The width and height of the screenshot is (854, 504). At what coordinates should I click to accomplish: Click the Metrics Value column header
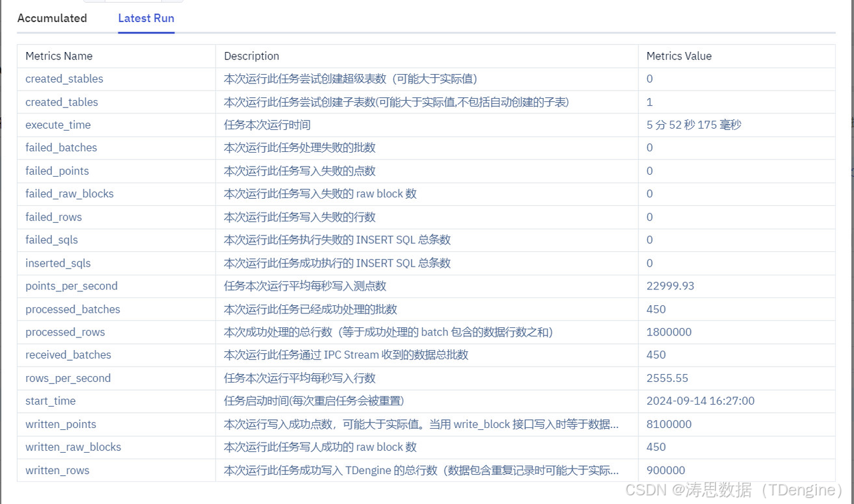pyautogui.click(x=679, y=56)
